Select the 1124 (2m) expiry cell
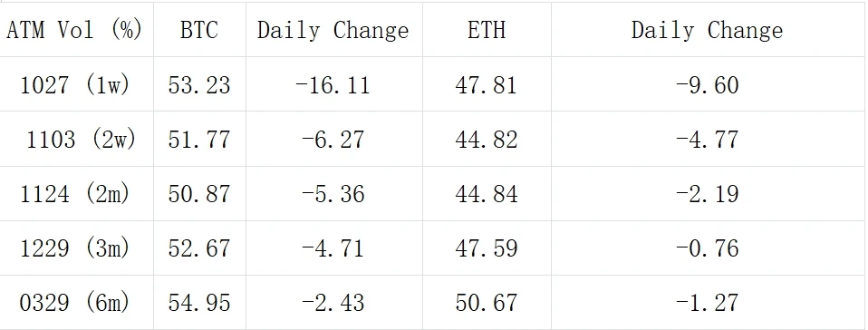868x330 pixels. click(74, 193)
